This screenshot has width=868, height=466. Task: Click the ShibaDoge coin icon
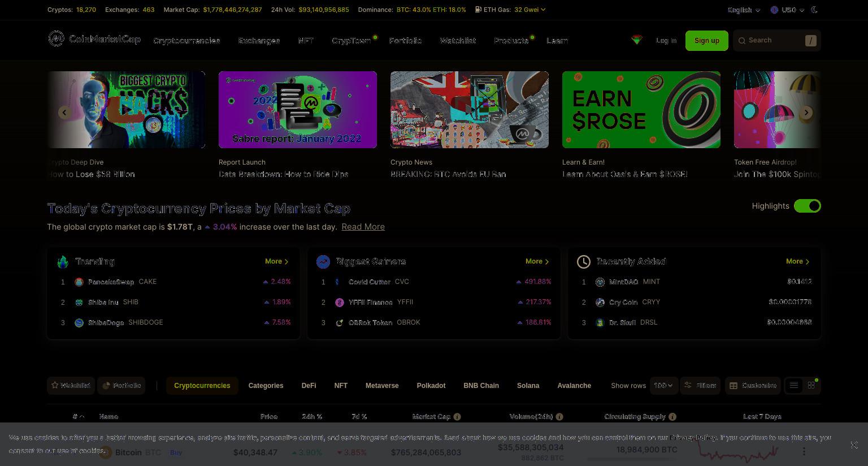pos(79,322)
